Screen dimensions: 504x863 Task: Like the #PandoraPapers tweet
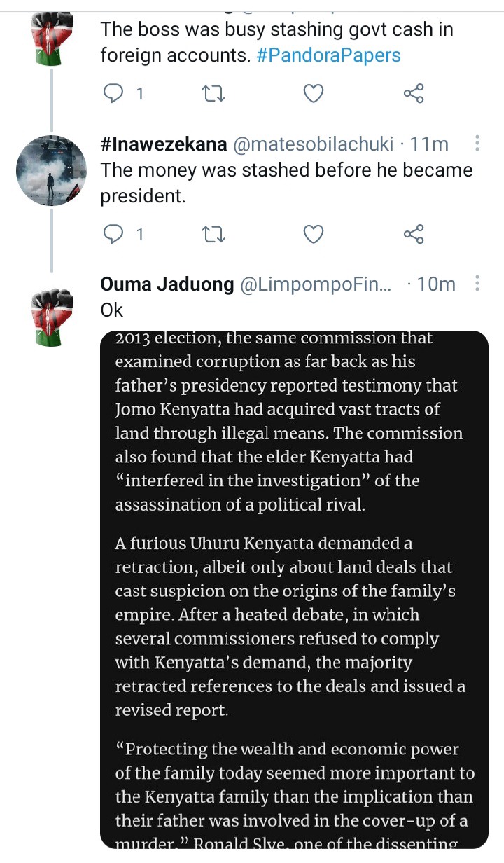click(x=314, y=93)
